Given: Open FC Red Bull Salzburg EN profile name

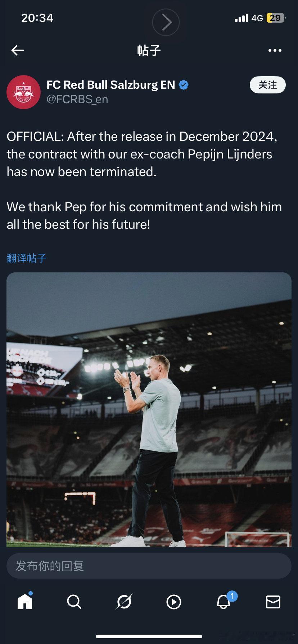Looking at the screenshot, I should tap(110, 85).
